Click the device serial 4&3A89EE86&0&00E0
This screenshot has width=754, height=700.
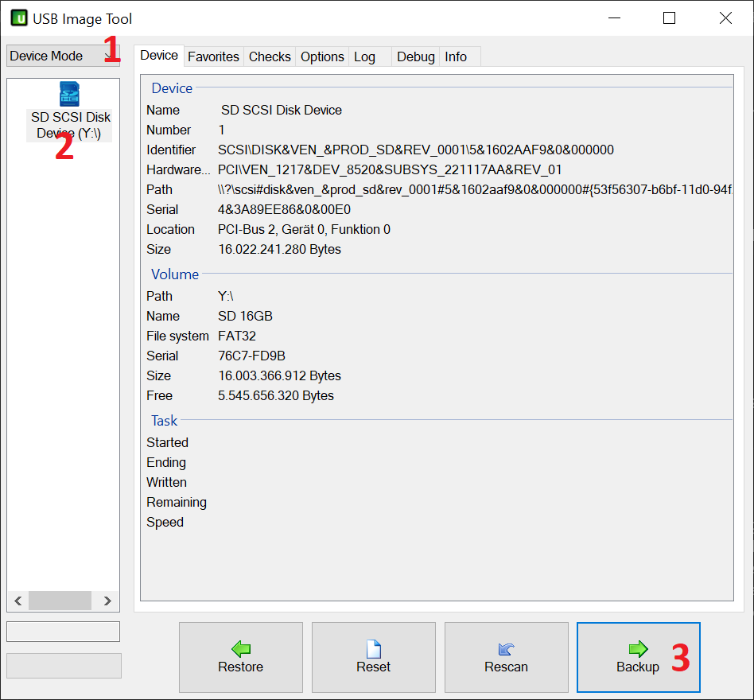pos(284,210)
